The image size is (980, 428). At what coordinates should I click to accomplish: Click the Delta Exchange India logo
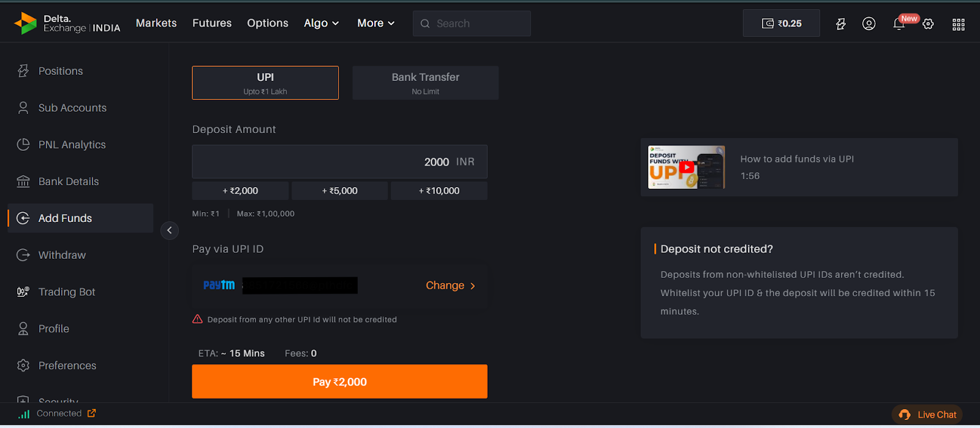67,23
